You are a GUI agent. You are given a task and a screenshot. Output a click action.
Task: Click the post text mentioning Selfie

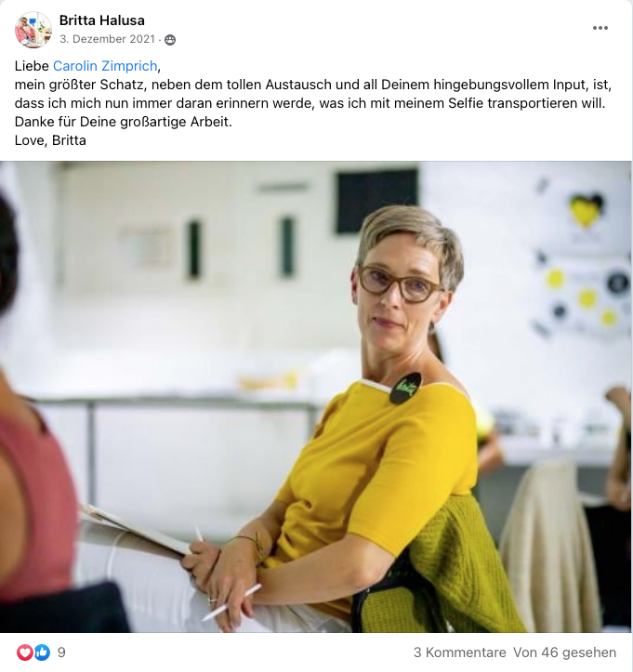point(310,103)
